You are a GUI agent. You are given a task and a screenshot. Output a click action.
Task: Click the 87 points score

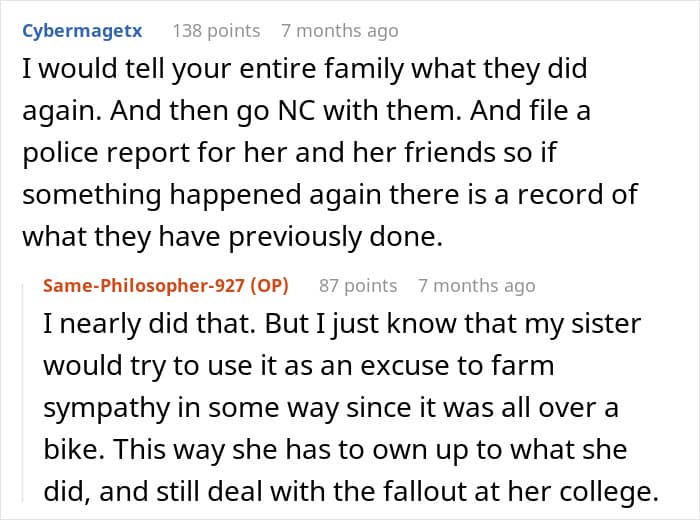tap(358, 286)
